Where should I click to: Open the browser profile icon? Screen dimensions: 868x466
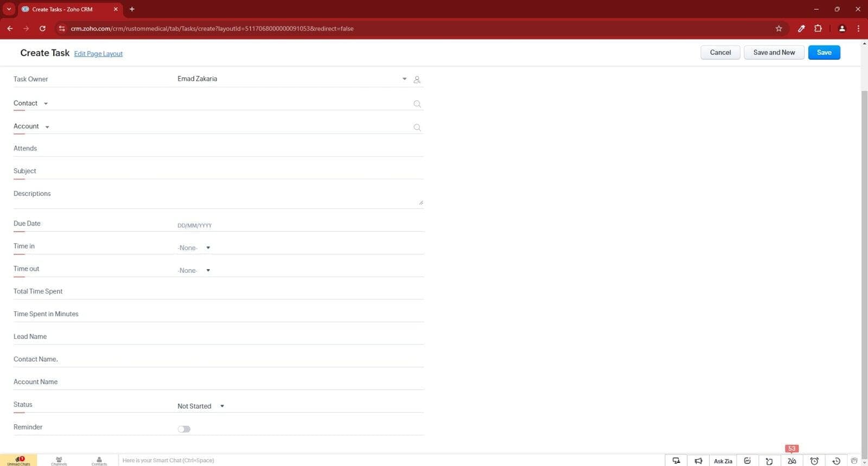click(842, 28)
